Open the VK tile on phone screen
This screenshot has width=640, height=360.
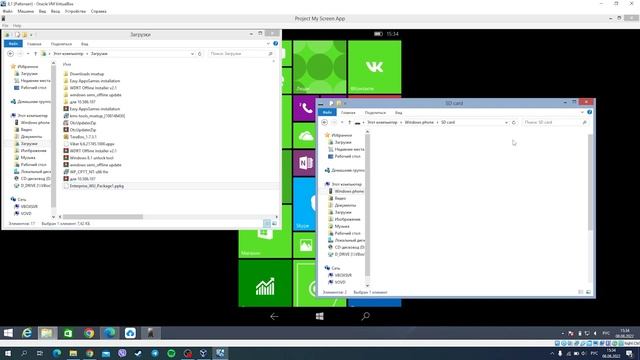coord(374,67)
